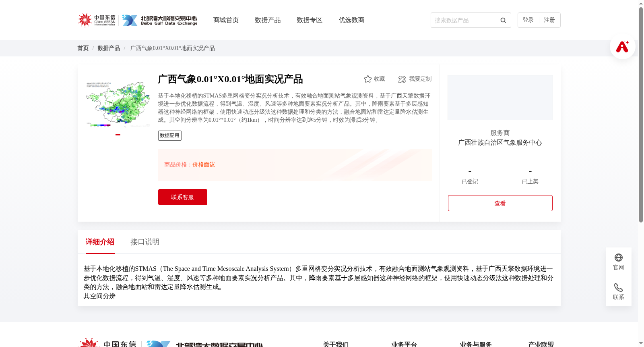
Task: Go to 数据产品 in breadcrumb
Action: click(x=109, y=48)
